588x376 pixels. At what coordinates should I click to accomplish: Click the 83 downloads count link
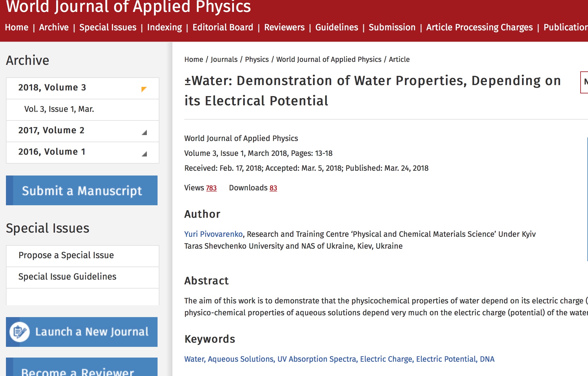tap(273, 188)
